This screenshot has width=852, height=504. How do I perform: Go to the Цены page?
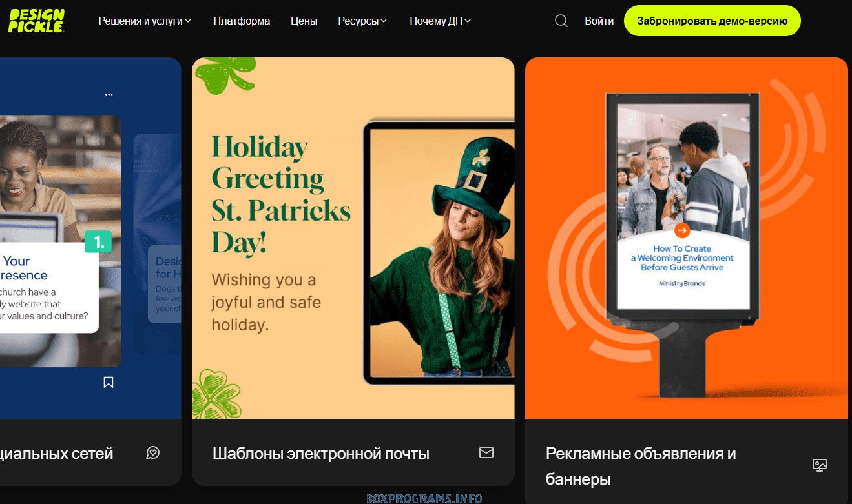tap(304, 21)
